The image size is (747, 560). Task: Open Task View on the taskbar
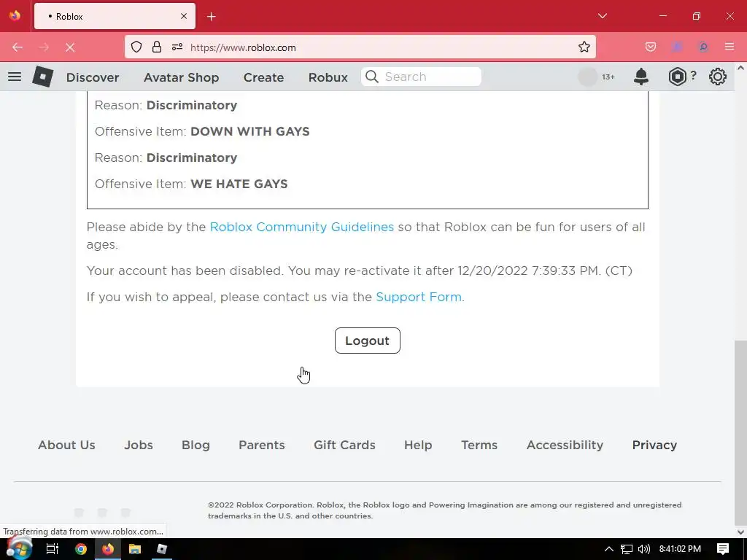[x=52, y=549]
